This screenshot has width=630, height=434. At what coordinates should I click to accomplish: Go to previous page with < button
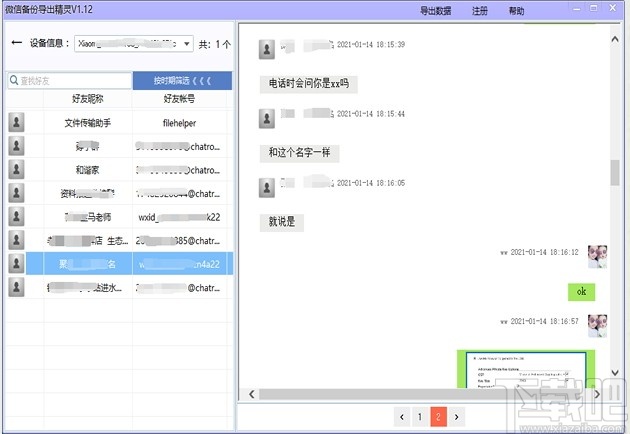coord(402,417)
